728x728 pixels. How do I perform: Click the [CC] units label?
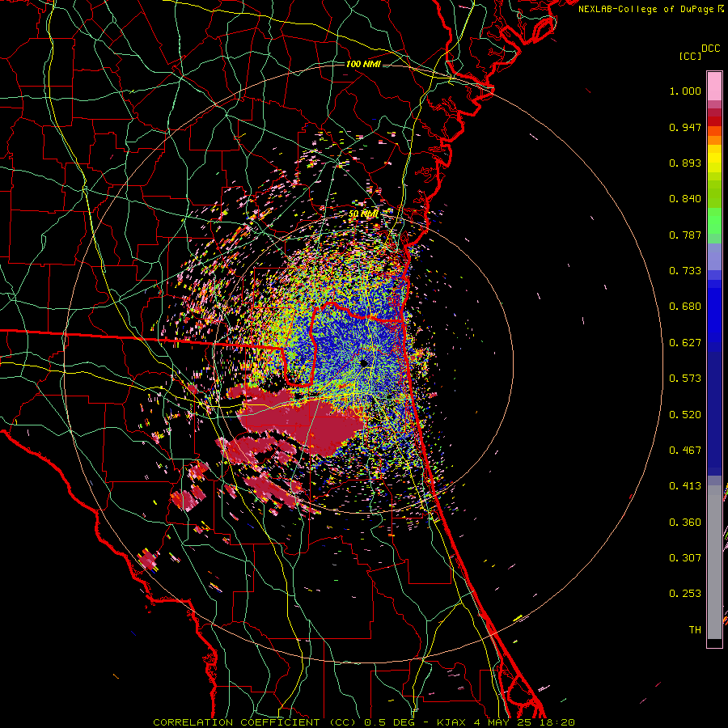[x=690, y=56]
